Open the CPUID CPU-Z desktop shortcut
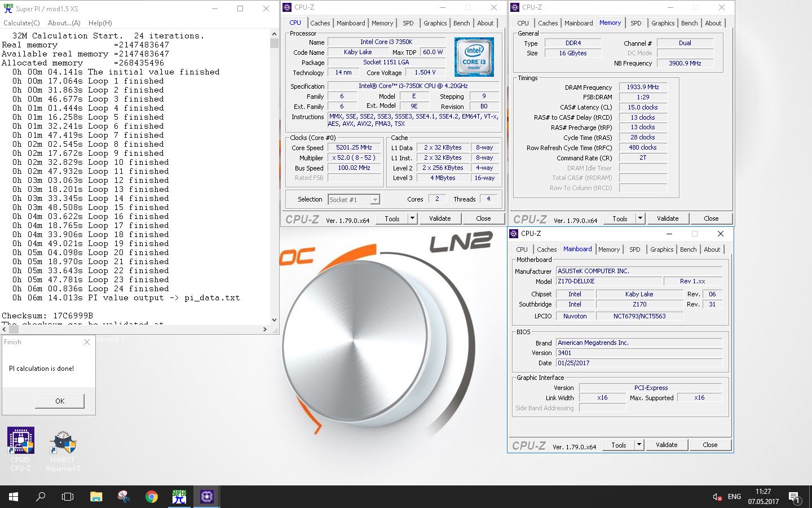Screen dimensions: 812x508 pos(21,449)
